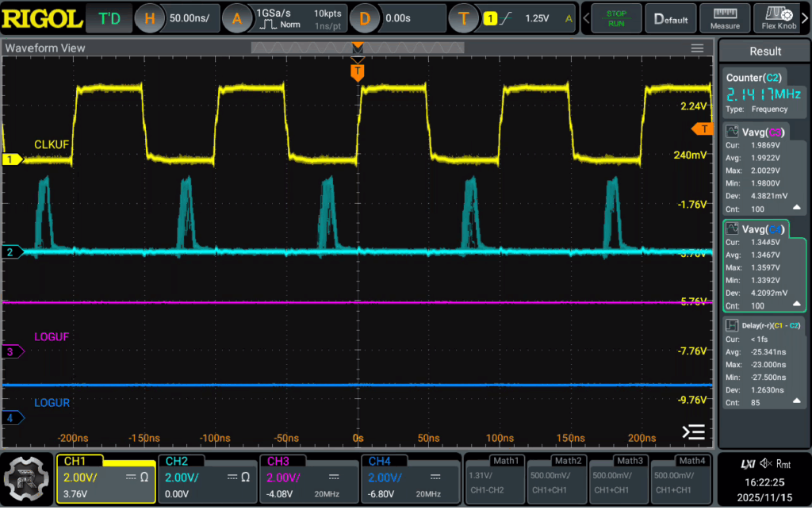Click the orange trigger position marker T
The height and width of the screenshot is (510, 812).
(x=358, y=72)
